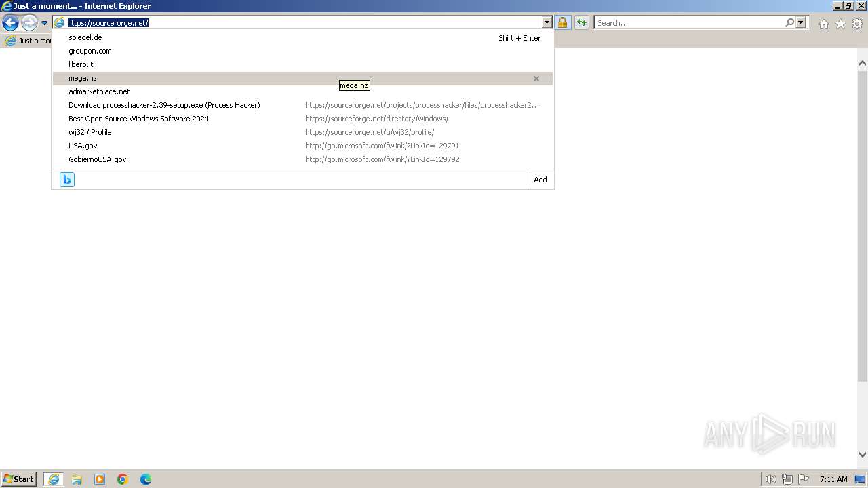
Task: Open USA.gov favorites entry
Action: pyautogui.click(x=302, y=146)
